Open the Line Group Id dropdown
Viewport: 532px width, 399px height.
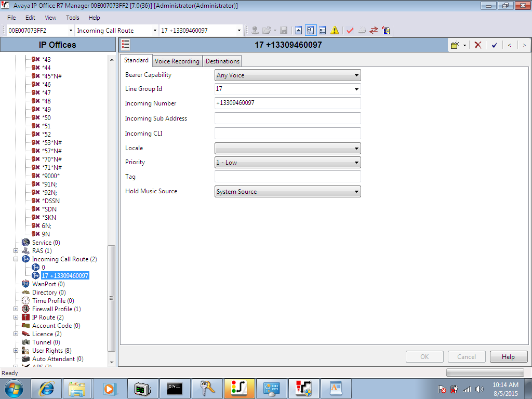pyautogui.click(x=356, y=89)
